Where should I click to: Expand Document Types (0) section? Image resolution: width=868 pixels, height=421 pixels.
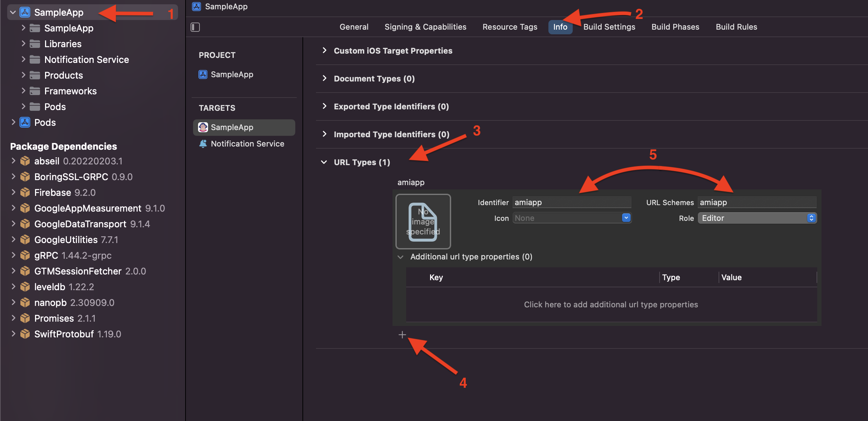click(x=324, y=78)
